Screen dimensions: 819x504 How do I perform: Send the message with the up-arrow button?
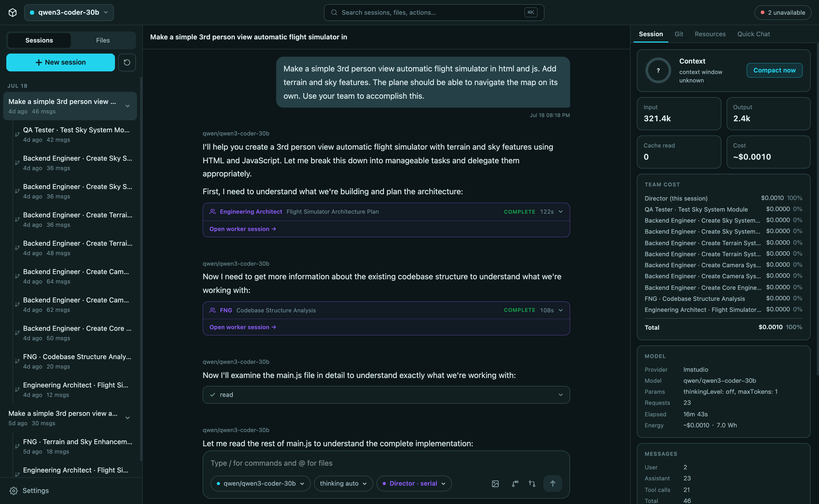tap(553, 483)
